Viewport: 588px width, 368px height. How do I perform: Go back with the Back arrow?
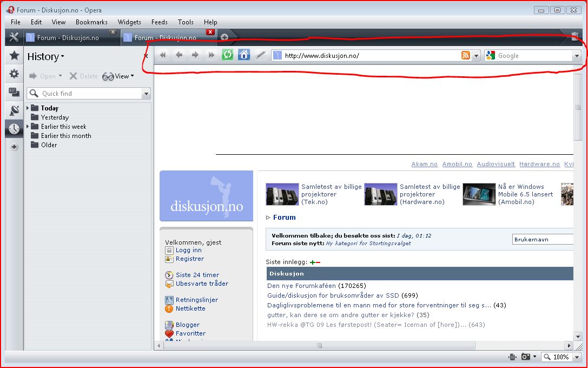pyautogui.click(x=179, y=55)
